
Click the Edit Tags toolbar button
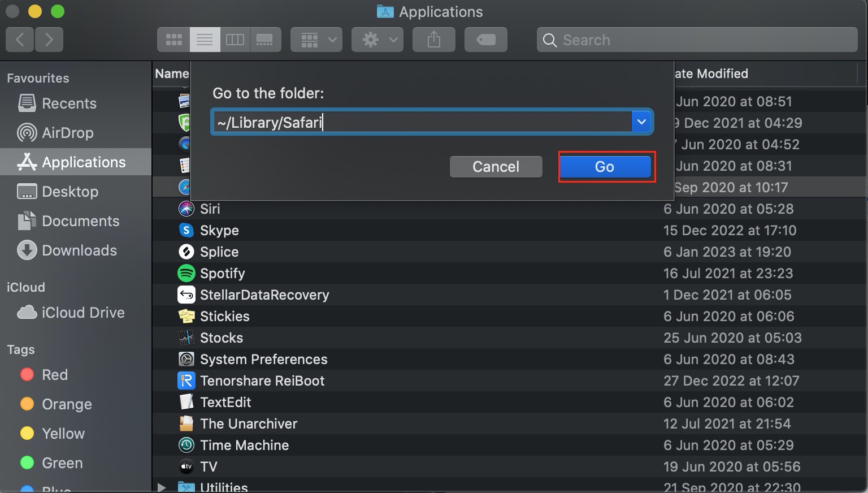(486, 40)
